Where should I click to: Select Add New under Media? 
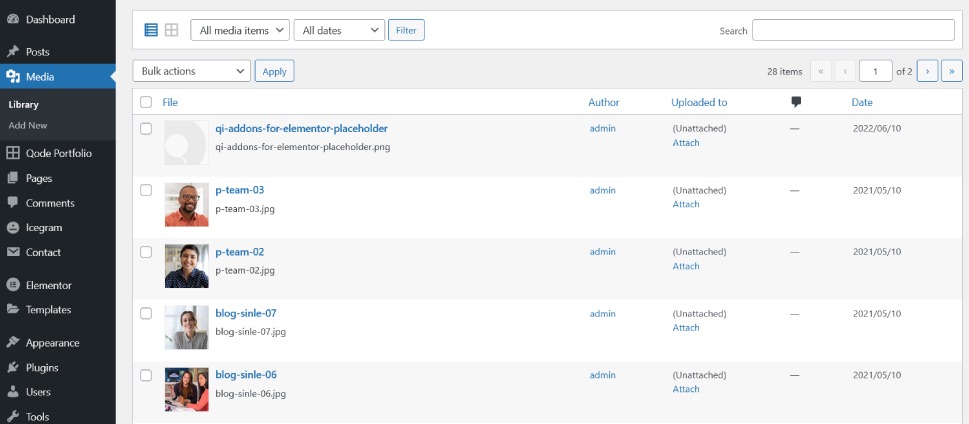[28, 125]
